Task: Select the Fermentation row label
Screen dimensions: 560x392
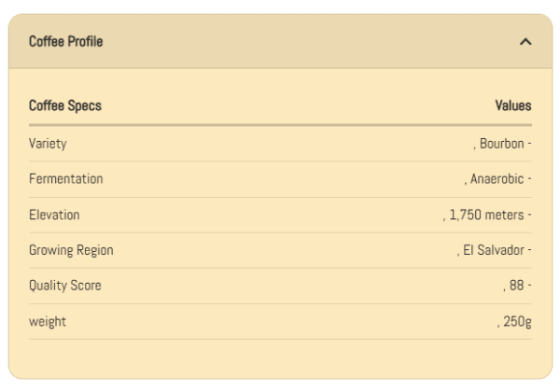Action: (x=65, y=179)
